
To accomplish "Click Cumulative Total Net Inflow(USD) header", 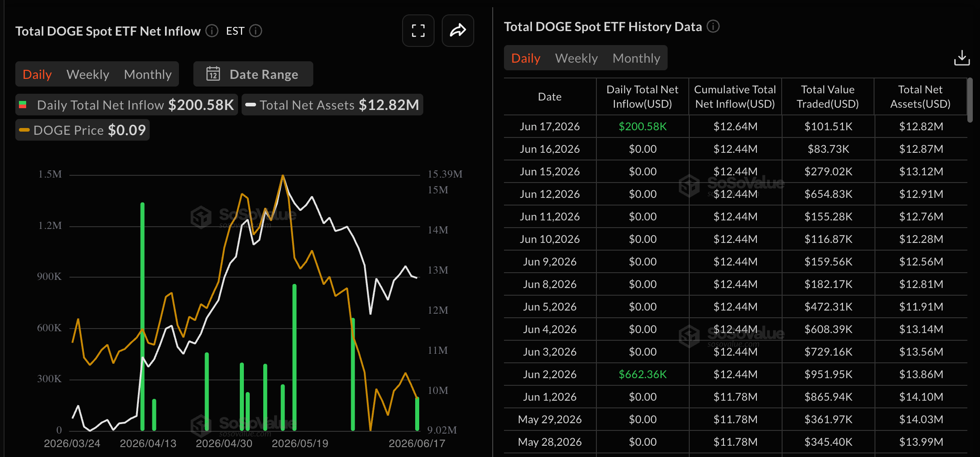I will (735, 96).
